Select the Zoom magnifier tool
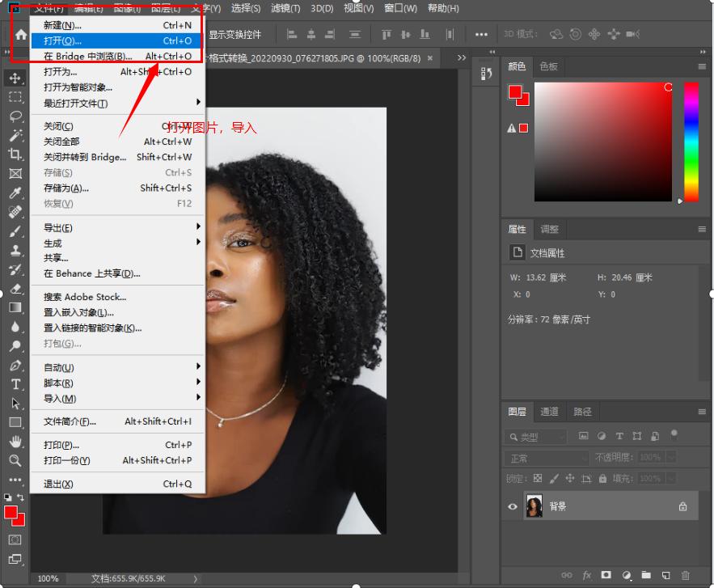714x588 pixels. click(15, 460)
